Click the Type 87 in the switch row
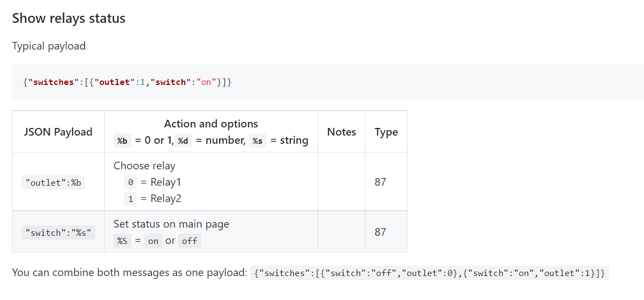The height and width of the screenshot is (300, 644). point(380,232)
